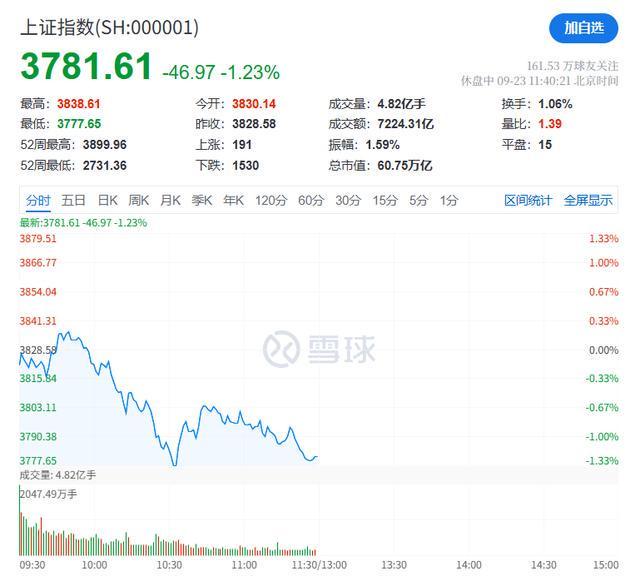640x586 pixels.
Task: Pick the 15分 interval tab
Action: point(385,200)
